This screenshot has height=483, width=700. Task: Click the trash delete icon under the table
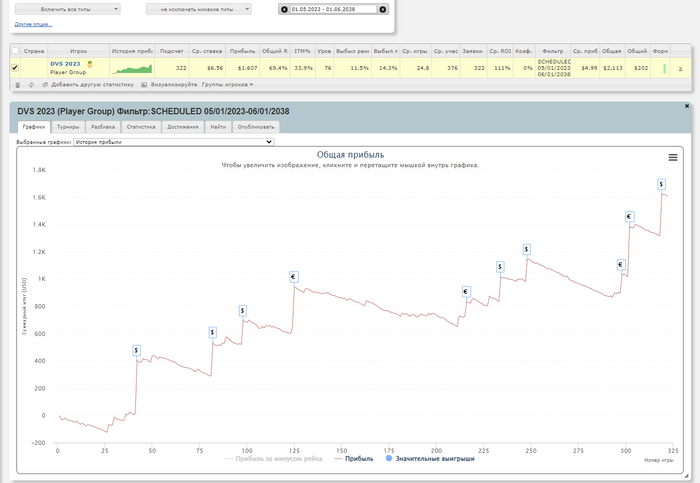coord(17,85)
